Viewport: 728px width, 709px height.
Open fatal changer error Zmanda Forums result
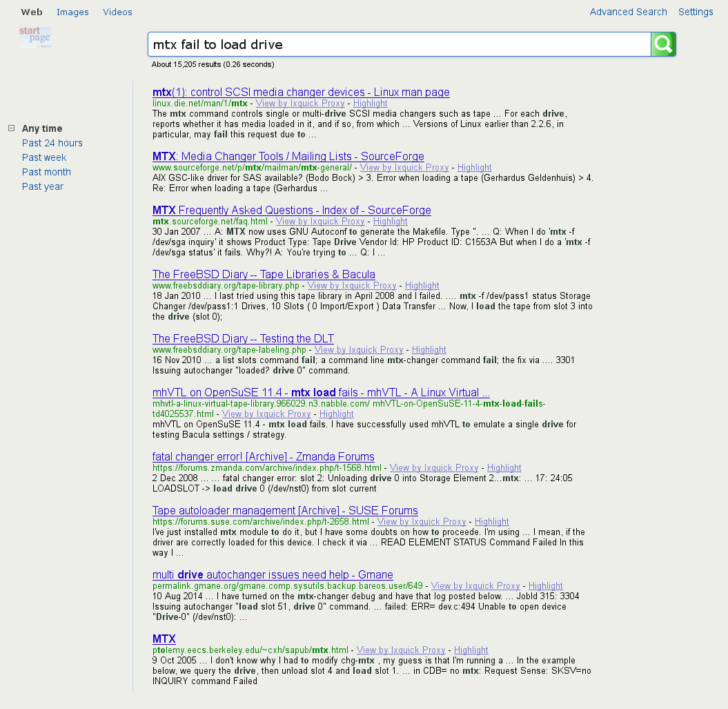point(263,456)
